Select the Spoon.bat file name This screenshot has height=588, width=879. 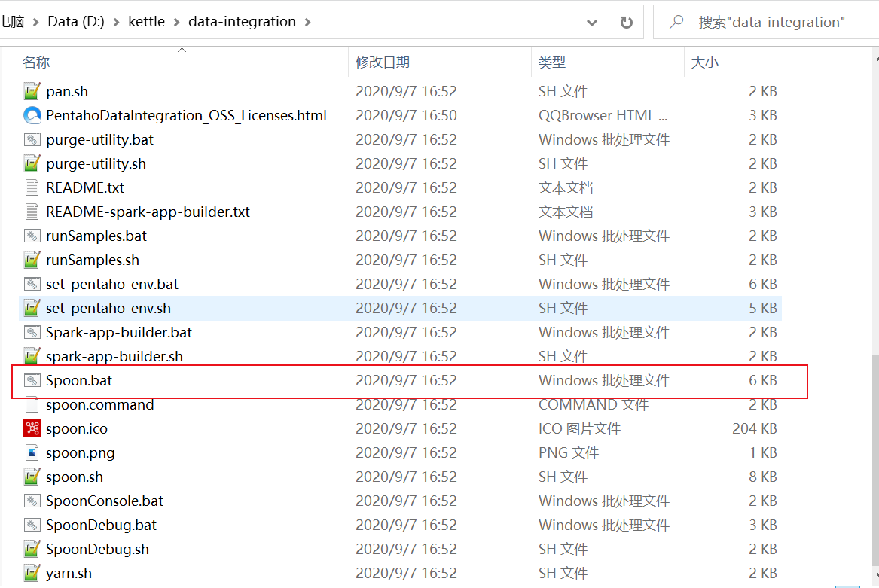78,380
